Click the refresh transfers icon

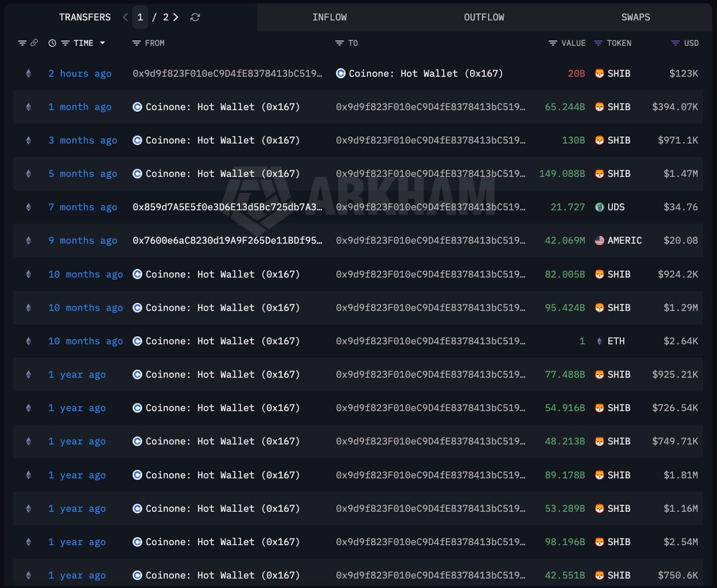(x=195, y=17)
